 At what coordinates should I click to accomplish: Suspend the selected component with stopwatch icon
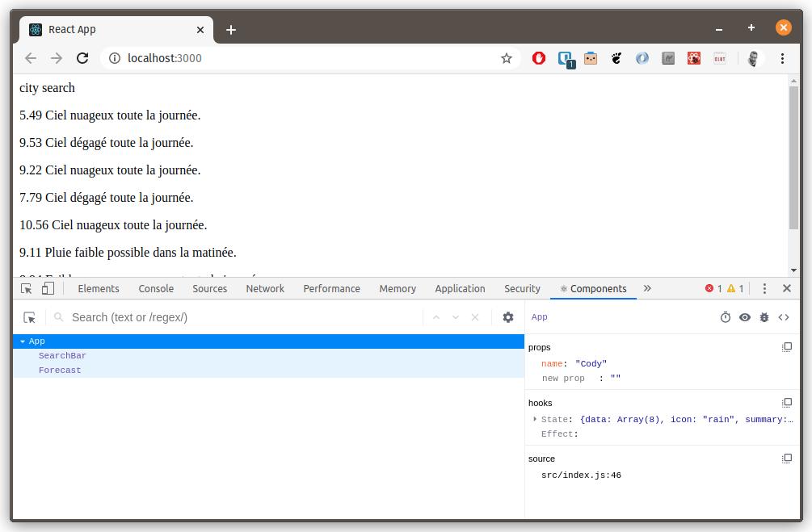coord(726,317)
